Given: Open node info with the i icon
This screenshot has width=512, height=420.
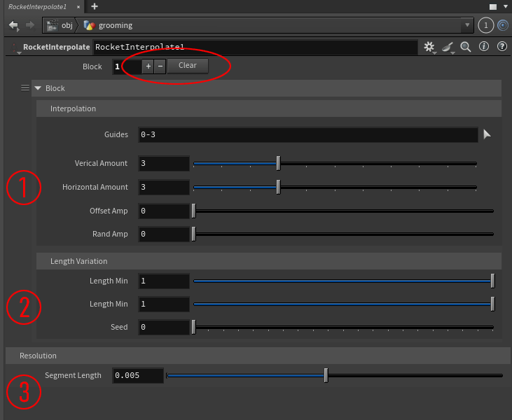Looking at the screenshot, I should (484, 47).
